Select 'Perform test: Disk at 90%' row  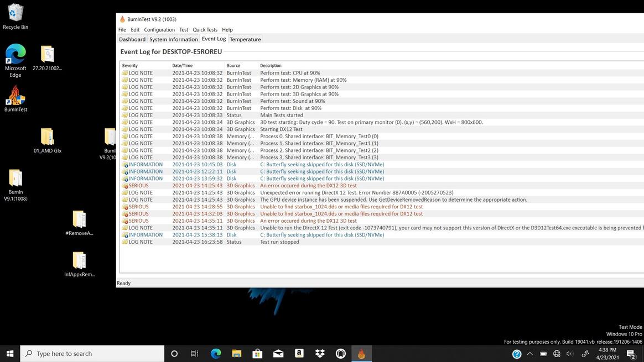pyautogui.click(x=382, y=108)
